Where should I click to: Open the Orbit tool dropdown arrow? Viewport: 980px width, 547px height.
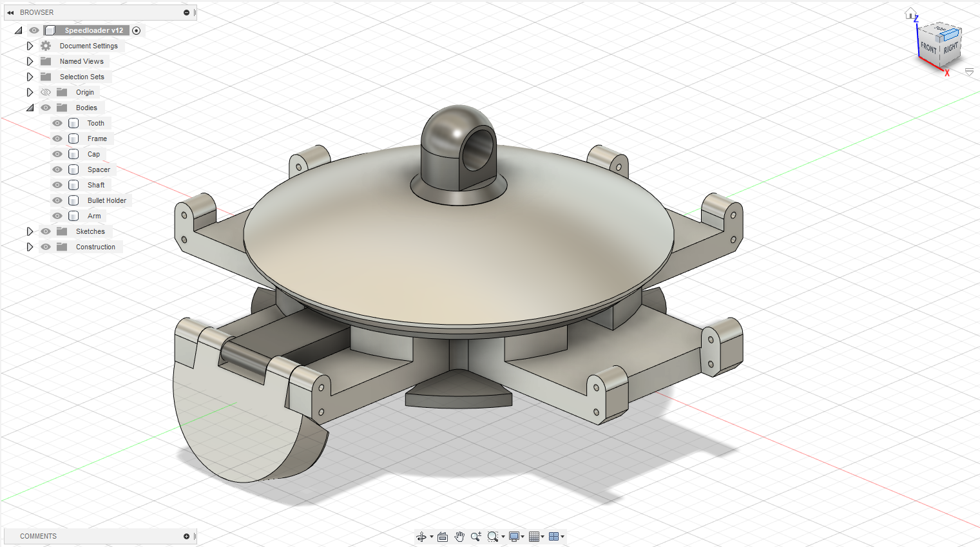click(x=432, y=537)
